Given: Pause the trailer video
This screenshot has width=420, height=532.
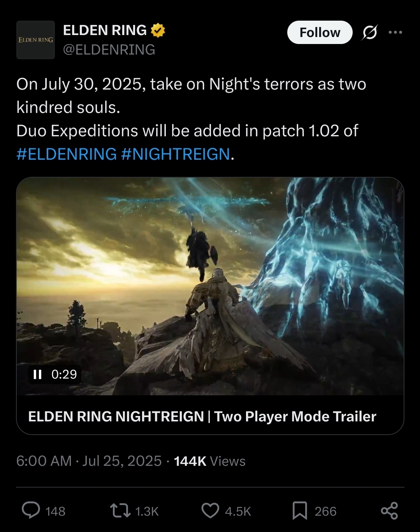Looking at the screenshot, I should (x=37, y=374).
